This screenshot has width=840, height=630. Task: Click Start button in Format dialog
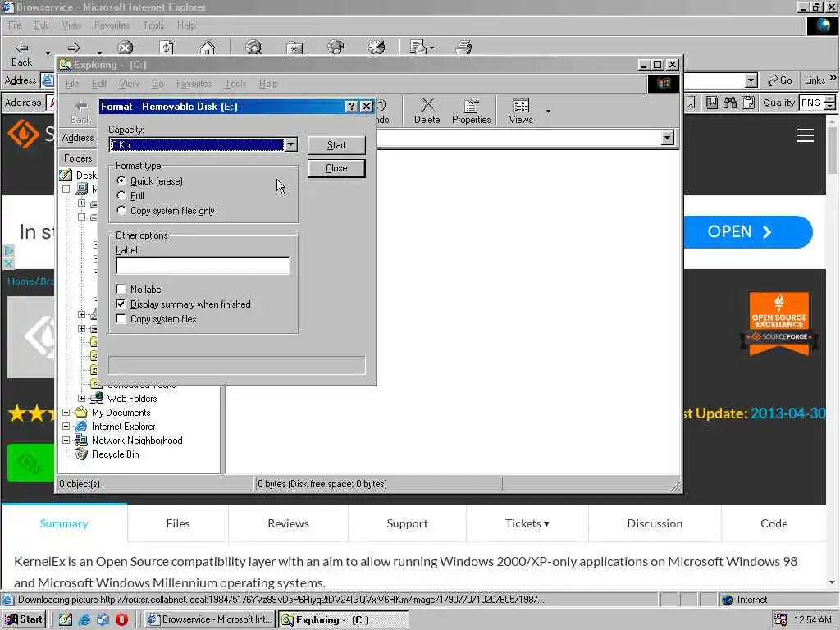click(336, 145)
